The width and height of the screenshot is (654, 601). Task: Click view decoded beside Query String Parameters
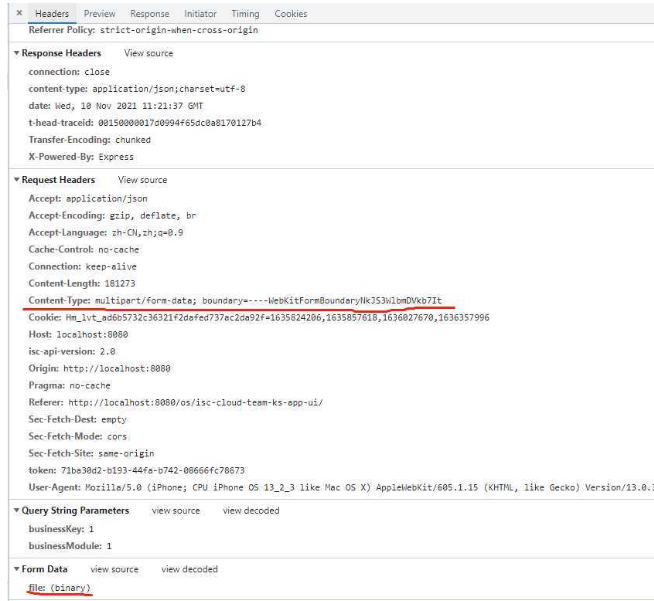coord(251,510)
